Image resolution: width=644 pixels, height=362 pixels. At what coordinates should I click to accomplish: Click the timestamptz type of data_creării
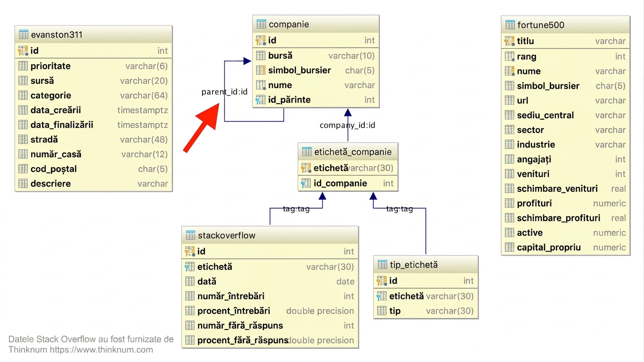pyautogui.click(x=142, y=110)
